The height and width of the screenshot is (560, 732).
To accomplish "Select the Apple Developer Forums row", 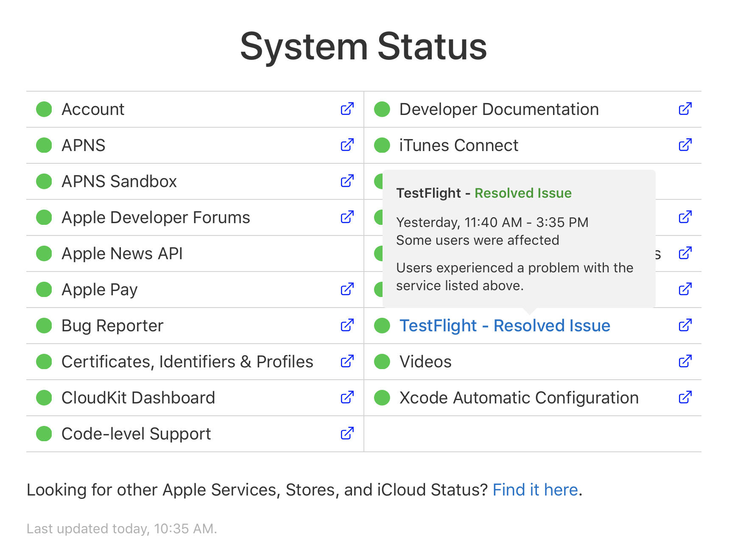I will coord(156,217).
